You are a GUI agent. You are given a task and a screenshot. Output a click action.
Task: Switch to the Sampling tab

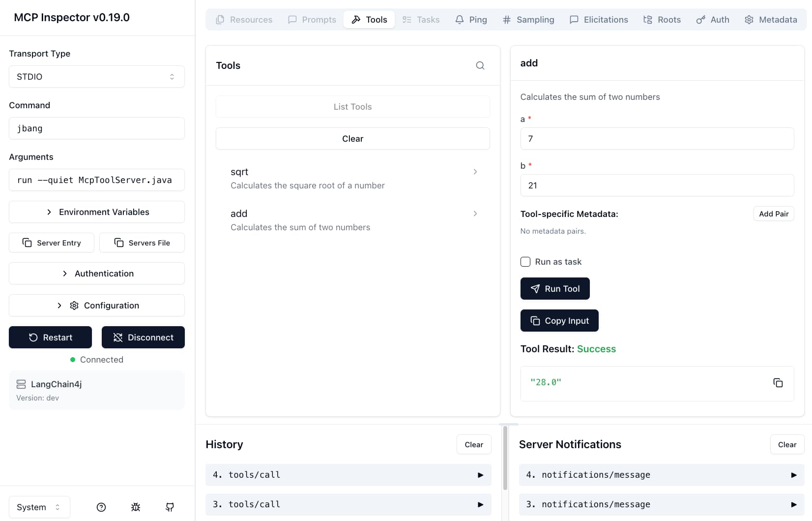tap(528, 20)
